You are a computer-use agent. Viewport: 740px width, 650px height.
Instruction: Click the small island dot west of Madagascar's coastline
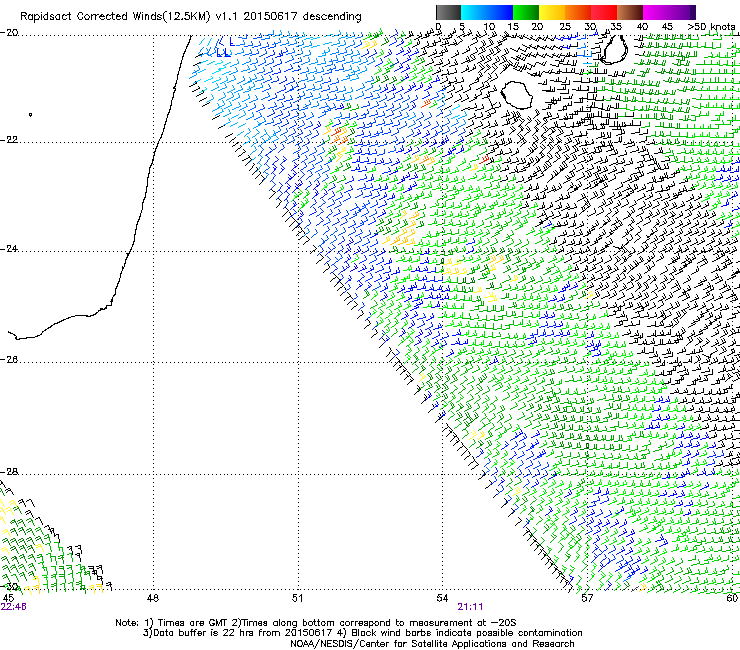(31, 114)
